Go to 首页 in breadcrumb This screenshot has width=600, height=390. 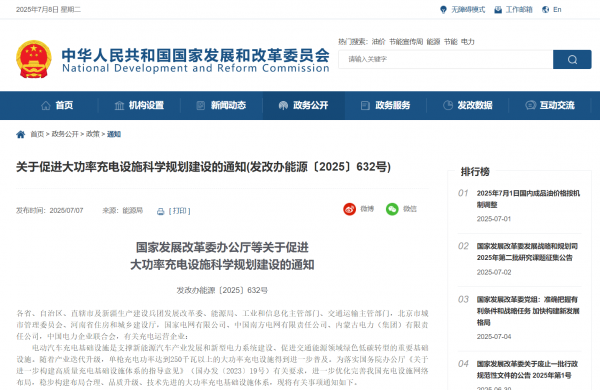37,134
